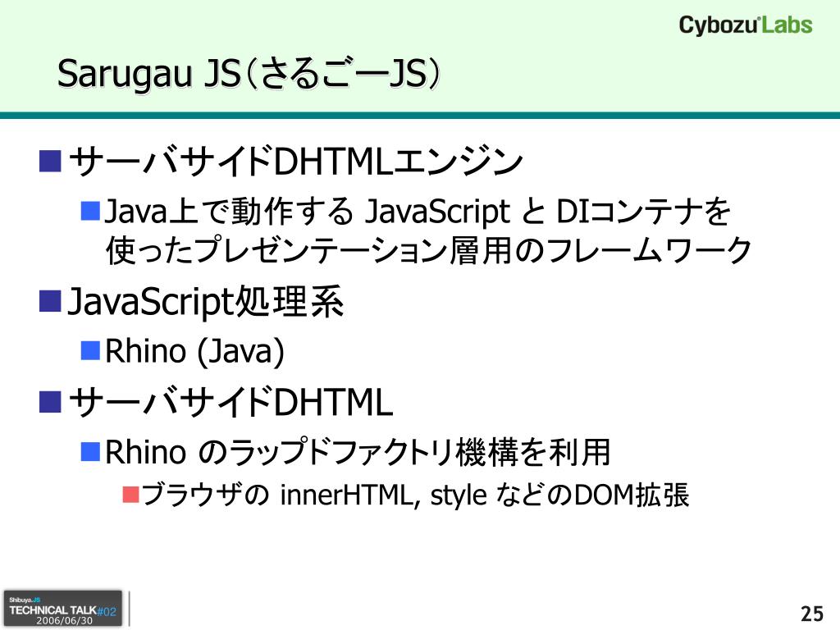Click the red bullet beside ブラウザの innerHTML
The width and height of the screenshot is (840, 630).
point(131,494)
